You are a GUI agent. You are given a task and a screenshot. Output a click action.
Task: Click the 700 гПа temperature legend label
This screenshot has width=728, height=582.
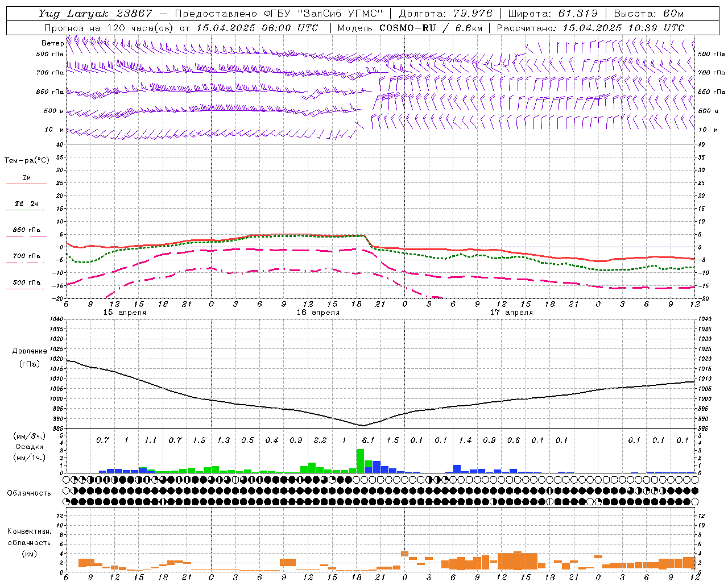pos(27,256)
